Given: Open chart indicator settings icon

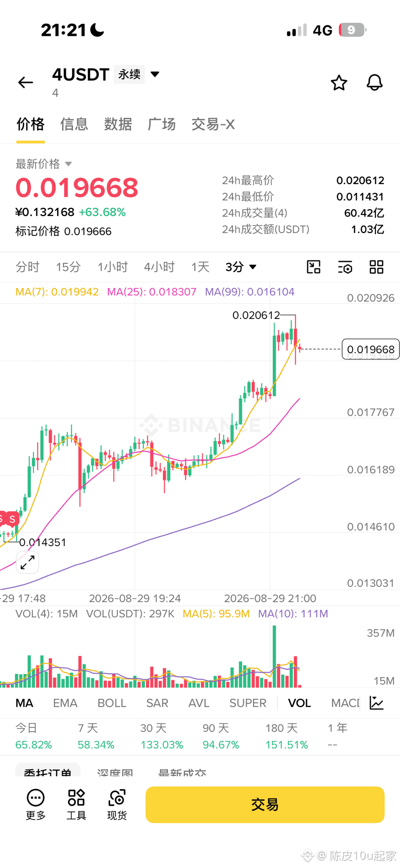Looking at the screenshot, I should point(345,267).
